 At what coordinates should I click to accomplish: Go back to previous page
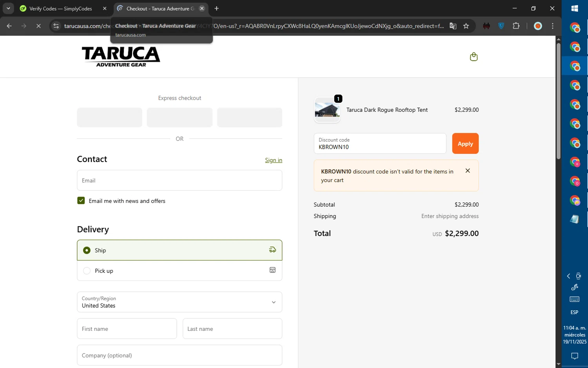pos(9,26)
